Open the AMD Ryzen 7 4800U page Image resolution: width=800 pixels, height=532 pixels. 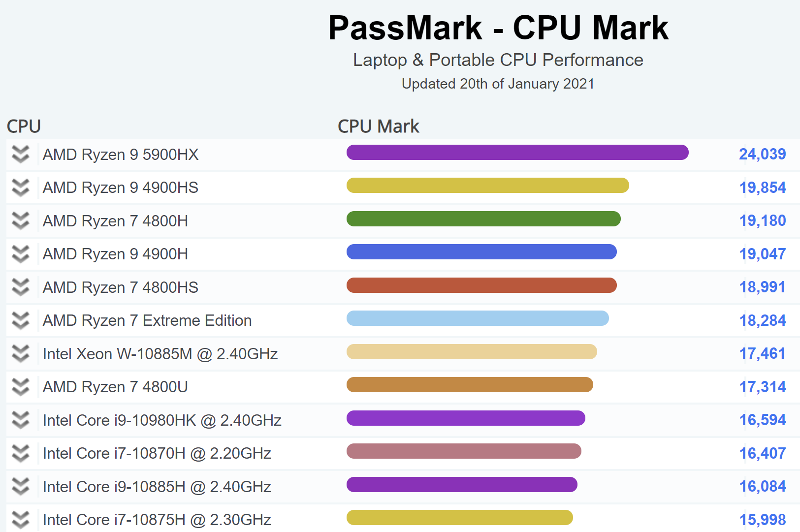click(x=115, y=387)
